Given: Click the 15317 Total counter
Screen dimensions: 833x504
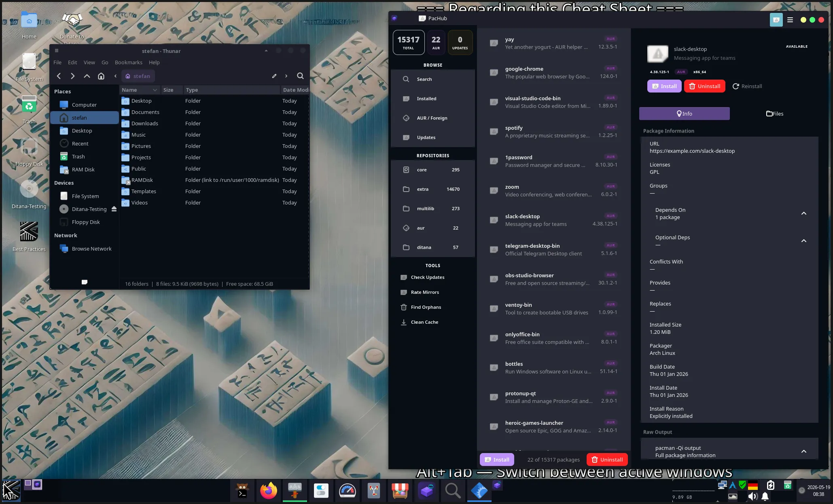Looking at the screenshot, I should [x=408, y=42].
